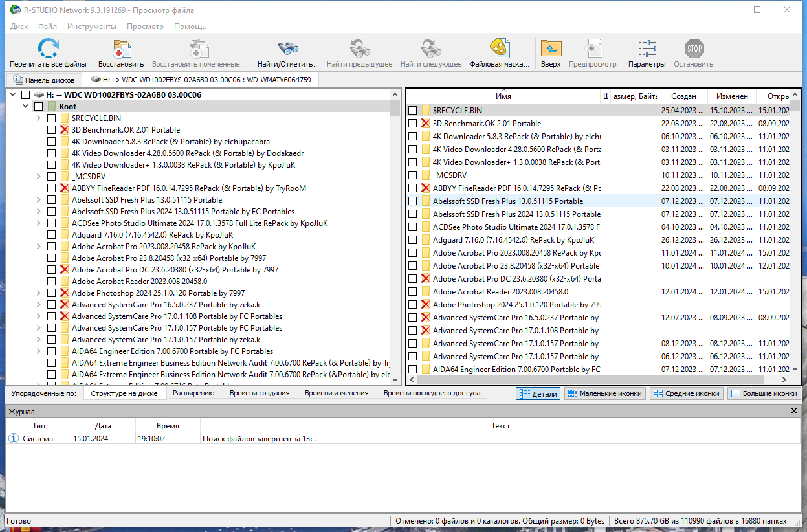Collapse the Root tree node
The width and height of the screenshot is (807, 532).
tap(26, 107)
